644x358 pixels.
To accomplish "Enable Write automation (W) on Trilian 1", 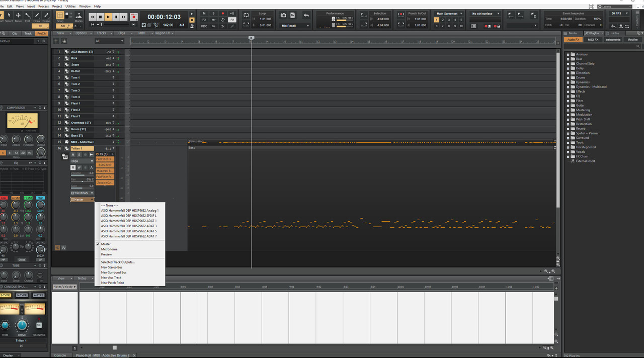I will click(x=79, y=167).
